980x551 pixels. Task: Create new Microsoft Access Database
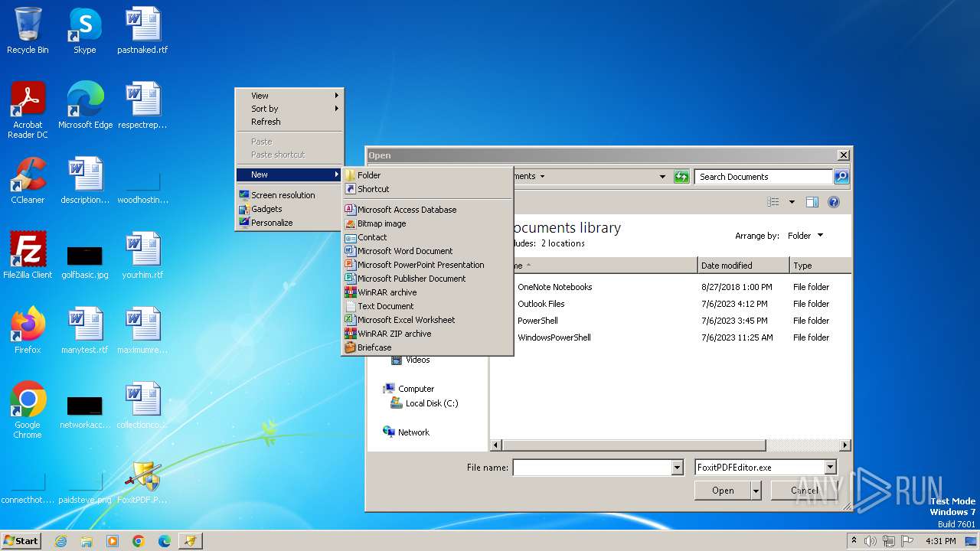point(427,210)
